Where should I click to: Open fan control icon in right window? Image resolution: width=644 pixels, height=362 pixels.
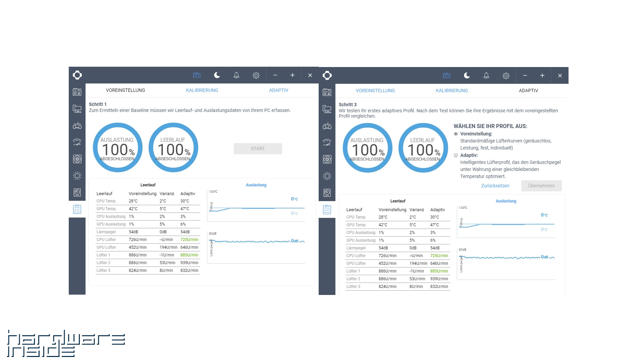click(327, 159)
